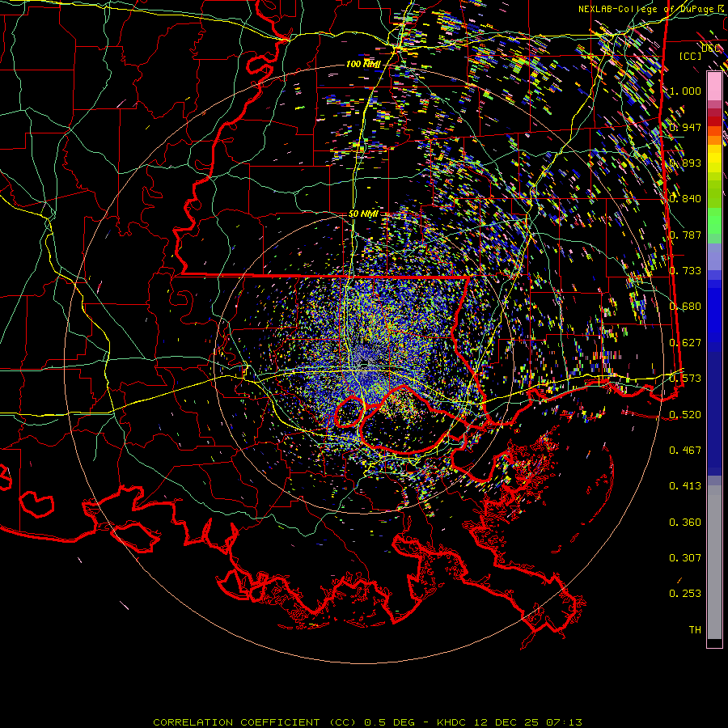This screenshot has width=728, height=728.
Task: Click the 100 NMI range ring label
Action: [363, 64]
